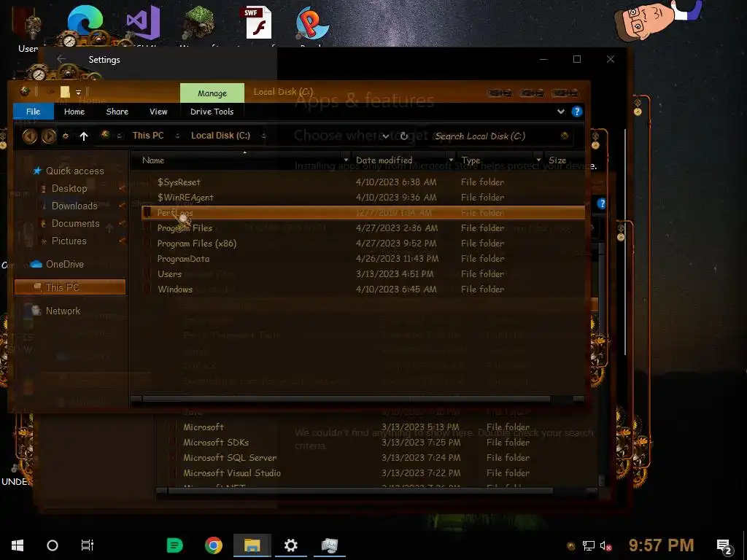Refresh the Local Disk (C:) view

[403, 136]
